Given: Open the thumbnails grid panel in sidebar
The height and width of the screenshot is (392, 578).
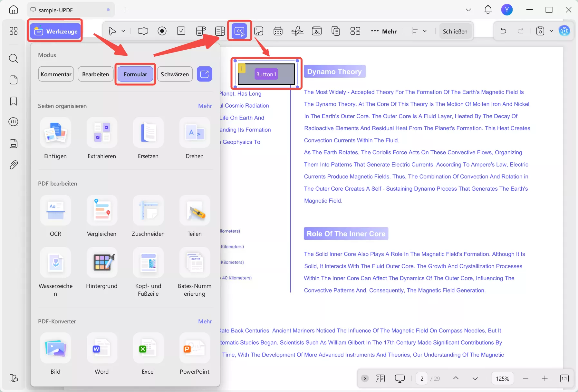Looking at the screenshot, I should [14, 31].
